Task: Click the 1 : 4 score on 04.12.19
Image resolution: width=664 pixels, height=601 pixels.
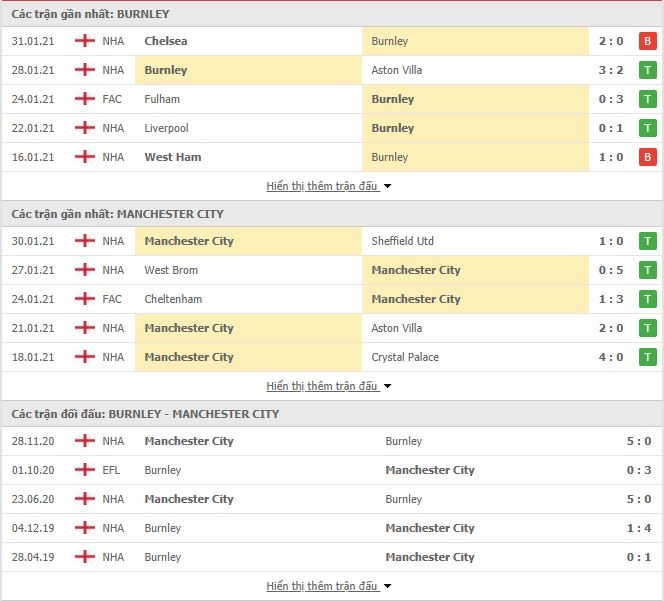Action: pos(639,528)
